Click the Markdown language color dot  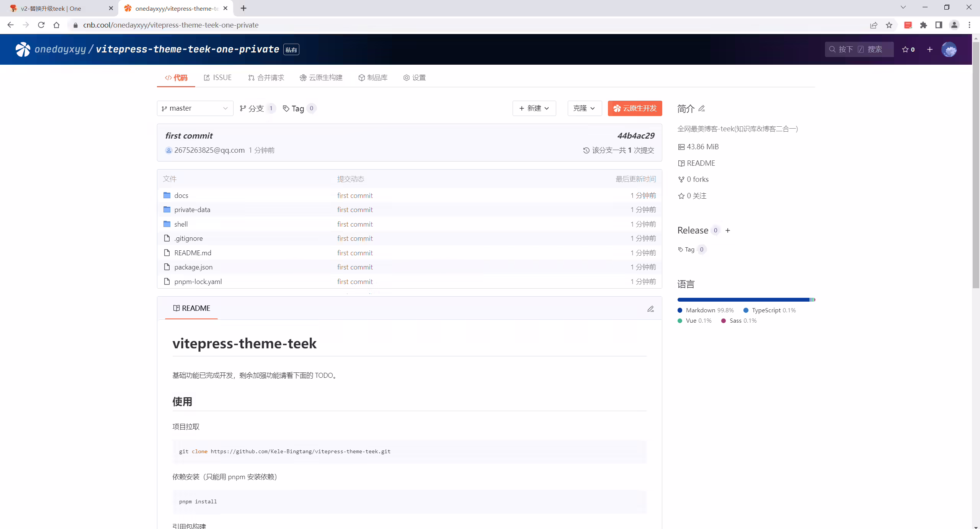(680, 310)
